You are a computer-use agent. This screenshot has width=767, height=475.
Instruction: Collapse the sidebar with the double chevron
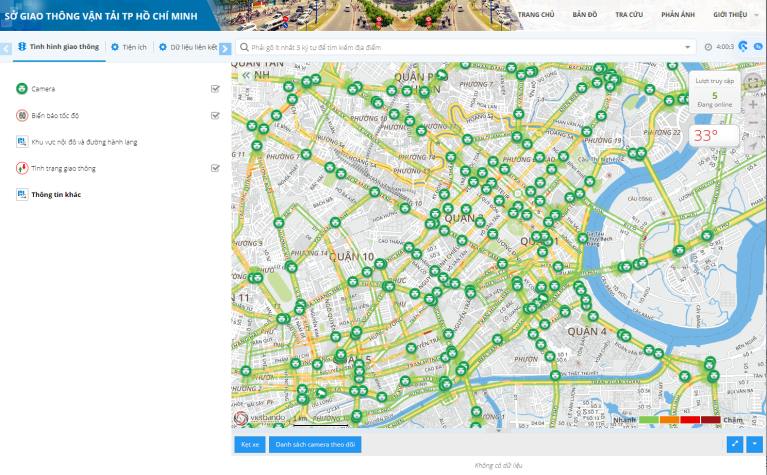(246, 75)
